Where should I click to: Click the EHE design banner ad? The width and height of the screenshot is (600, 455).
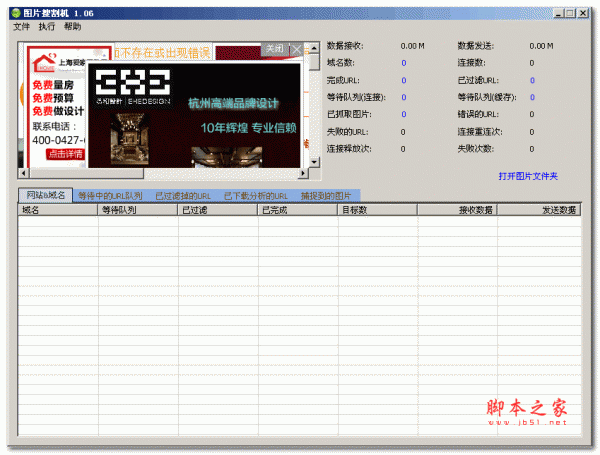[x=194, y=116]
